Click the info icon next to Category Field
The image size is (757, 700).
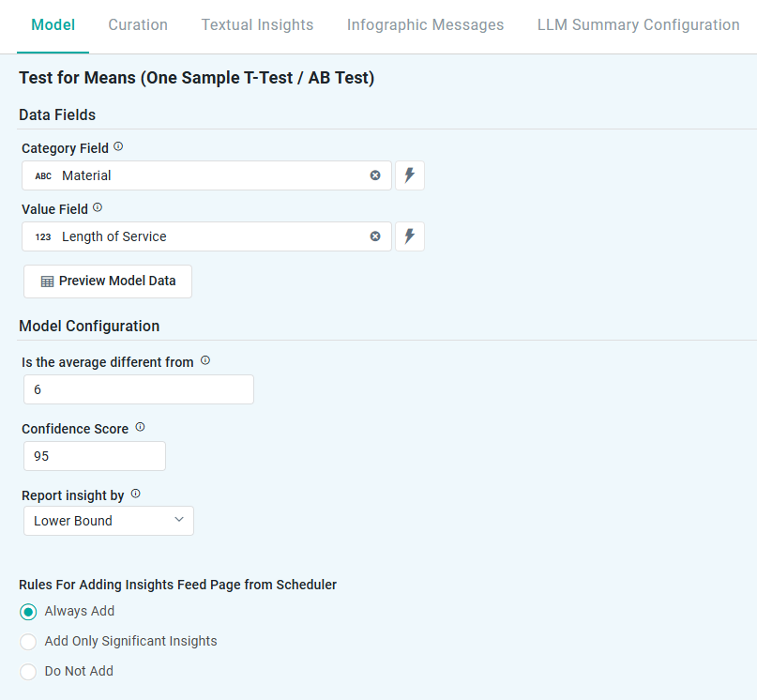pyautogui.click(x=118, y=147)
